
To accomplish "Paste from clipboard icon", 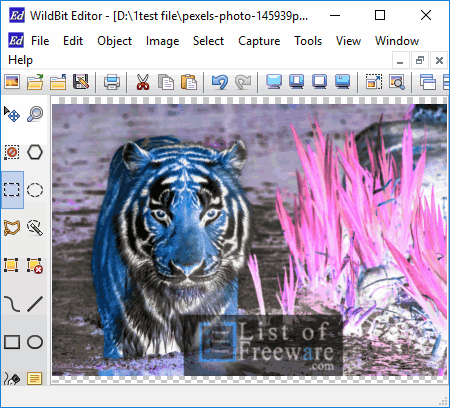I will pos(189,82).
